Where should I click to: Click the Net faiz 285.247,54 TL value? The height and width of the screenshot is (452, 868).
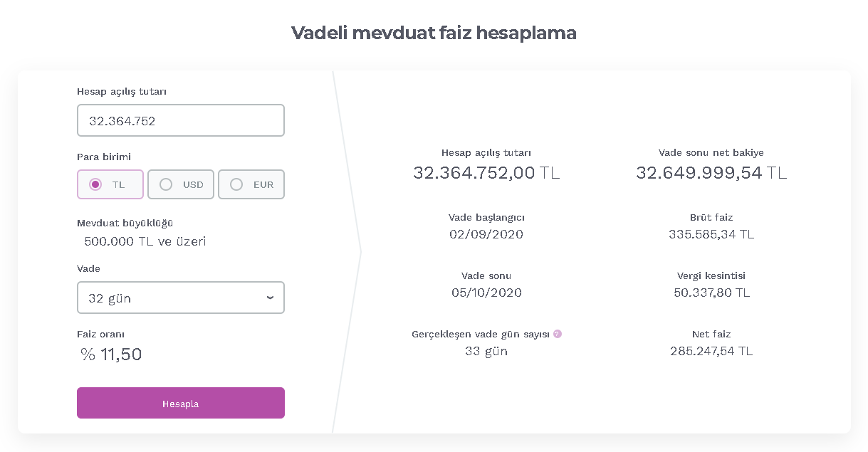[711, 351]
